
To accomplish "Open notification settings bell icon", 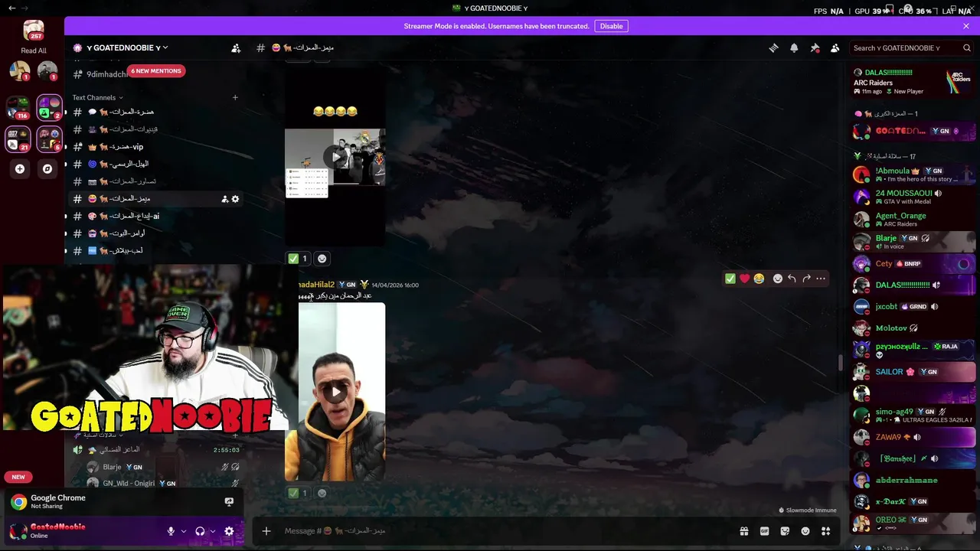I will (x=794, y=47).
